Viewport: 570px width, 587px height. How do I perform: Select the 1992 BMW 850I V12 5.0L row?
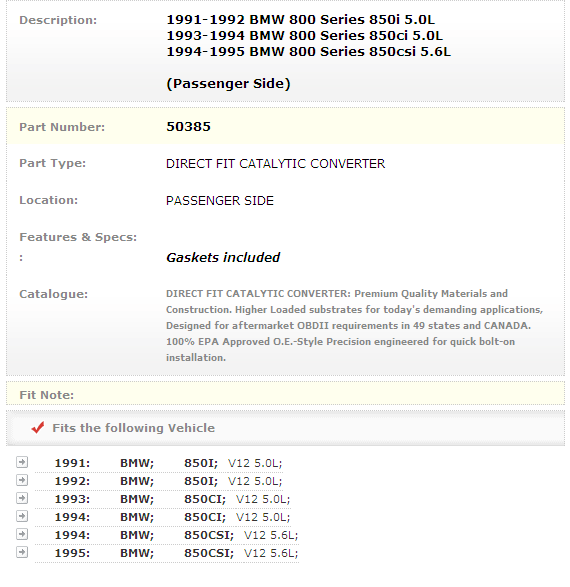(x=159, y=481)
